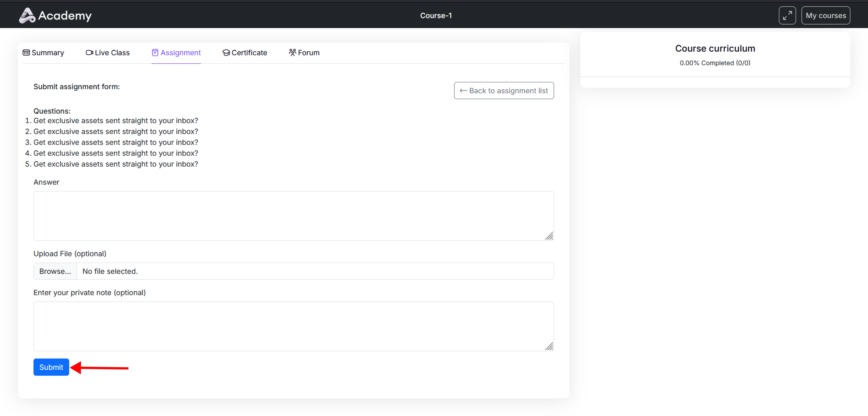Focus the Answer text area
Image resolution: width=868 pixels, height=416 pixels.
[293, 216]
